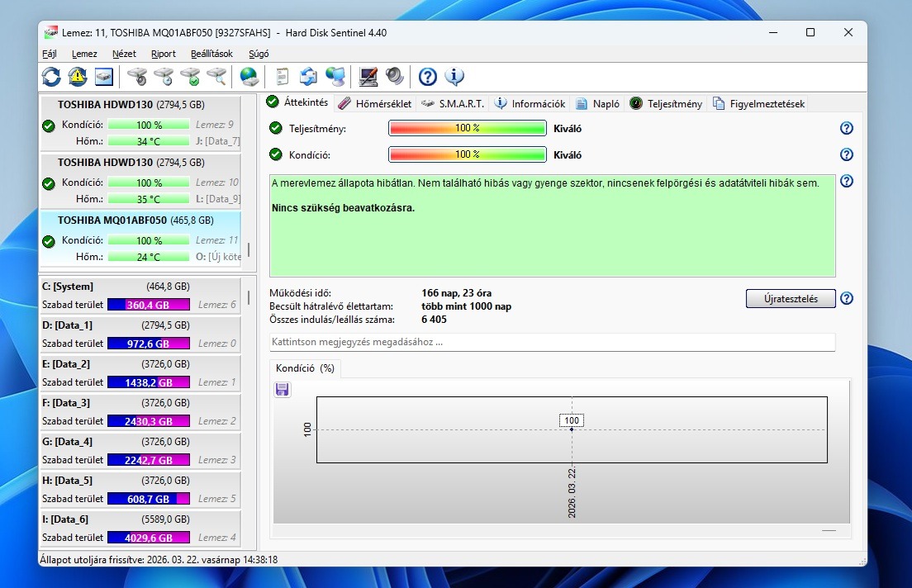Open the Fájl menu
Image resolution: width=912 pixels, height=588 pixels.
tap(50, 54)
